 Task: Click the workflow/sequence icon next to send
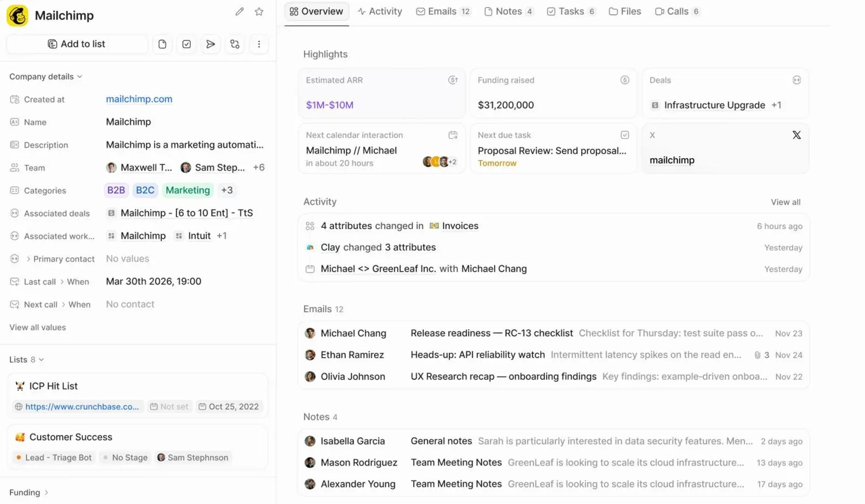coord(235,44)
